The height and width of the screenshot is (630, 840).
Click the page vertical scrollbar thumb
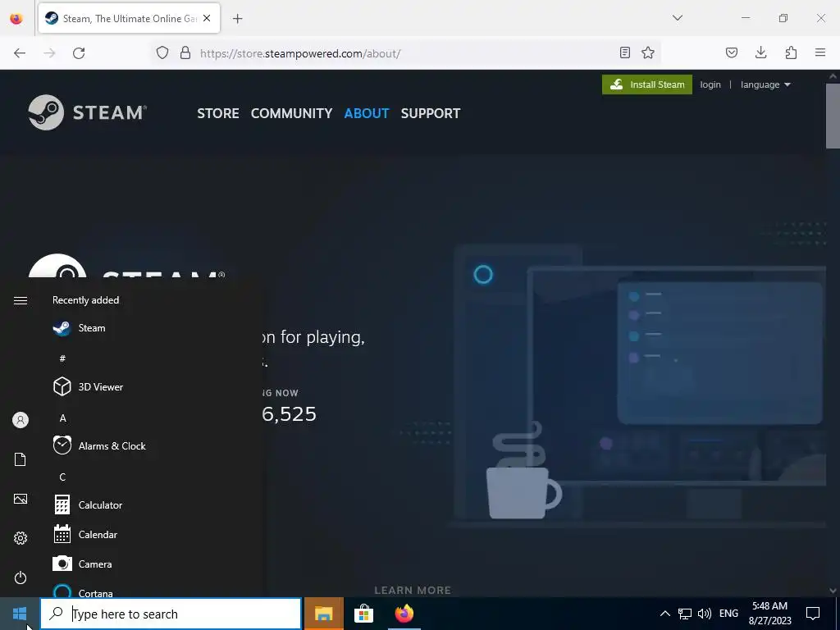click(x=833, y=116)
